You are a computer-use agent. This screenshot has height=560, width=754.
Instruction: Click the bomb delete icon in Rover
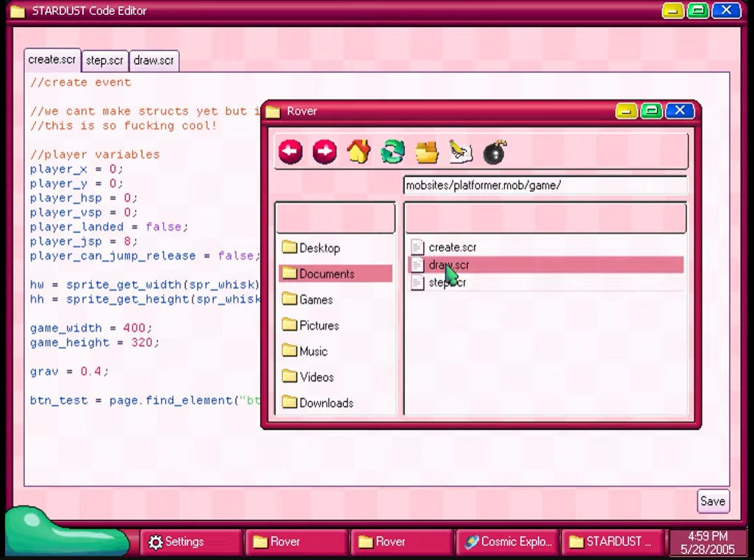[x=495, y=152]
